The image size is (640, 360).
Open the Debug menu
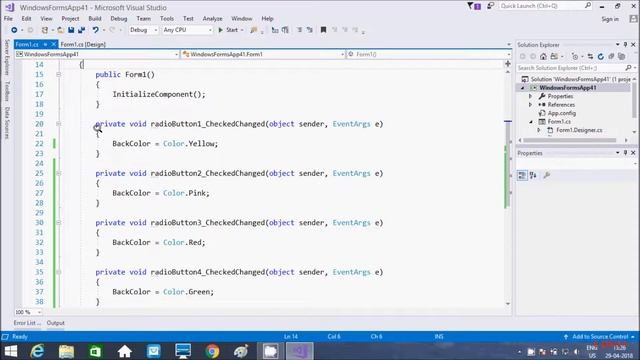point(119,18)
